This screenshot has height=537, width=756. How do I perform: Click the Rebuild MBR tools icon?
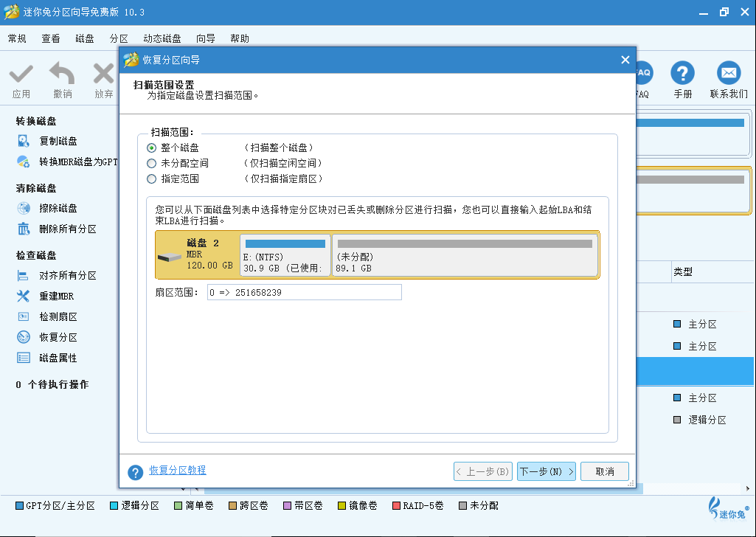(x=23, y=296)
